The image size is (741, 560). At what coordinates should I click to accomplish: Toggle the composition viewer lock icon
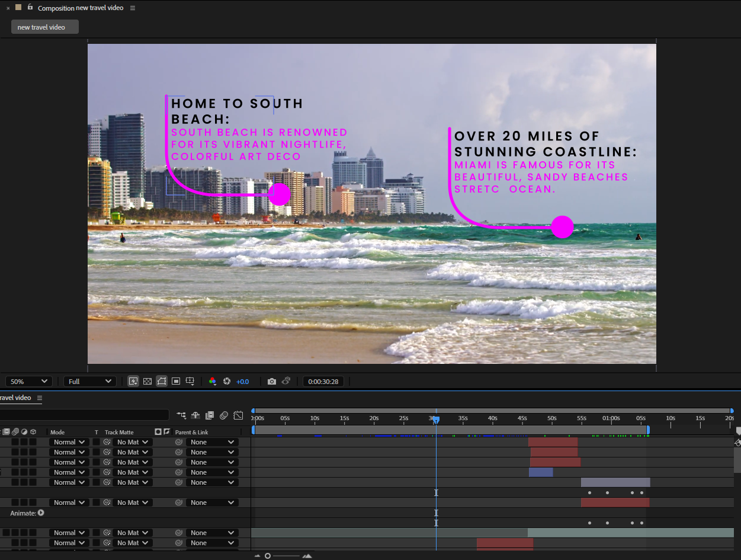[x=30, y=8]
